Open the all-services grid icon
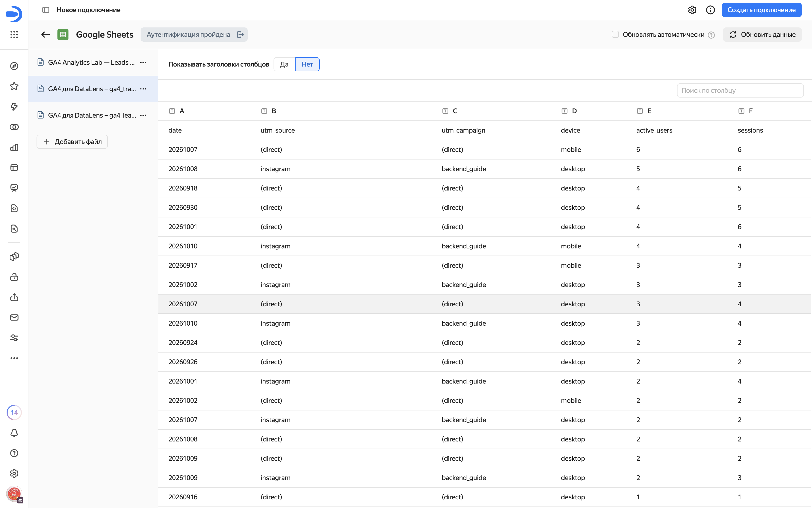Screen dimensions: 812x508 pos(14,35)
